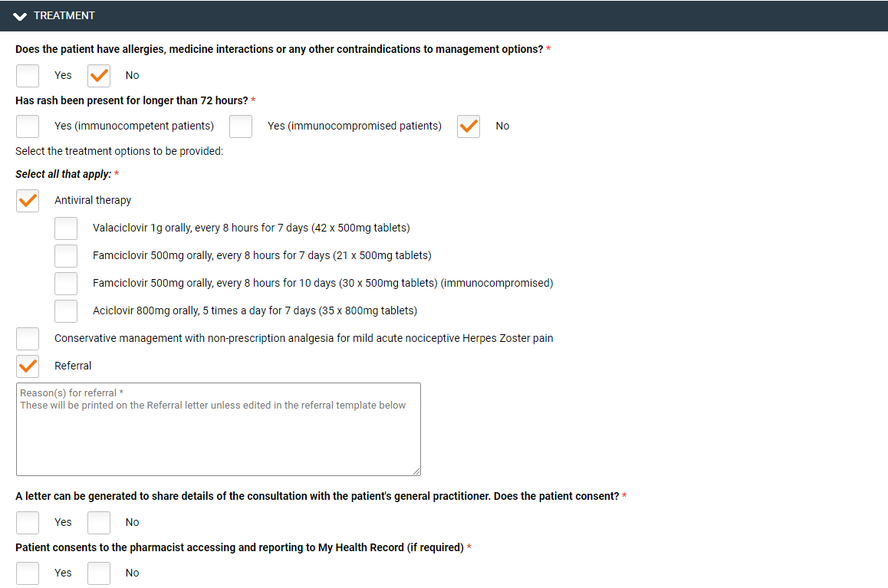888x588 pixels.
Task: Choose Aciclovir 800mg 5 times daily option
Action: (x=66, y=310)
